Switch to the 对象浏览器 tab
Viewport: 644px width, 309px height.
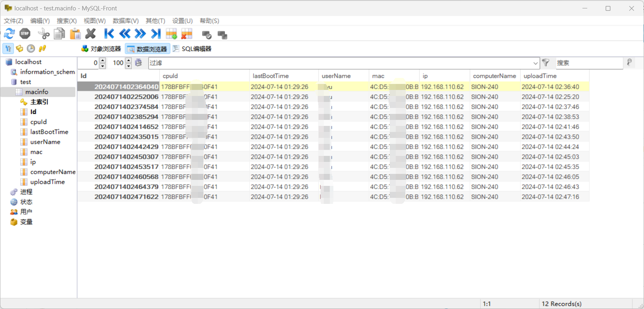pyautogui.click(x=101, y=49)
